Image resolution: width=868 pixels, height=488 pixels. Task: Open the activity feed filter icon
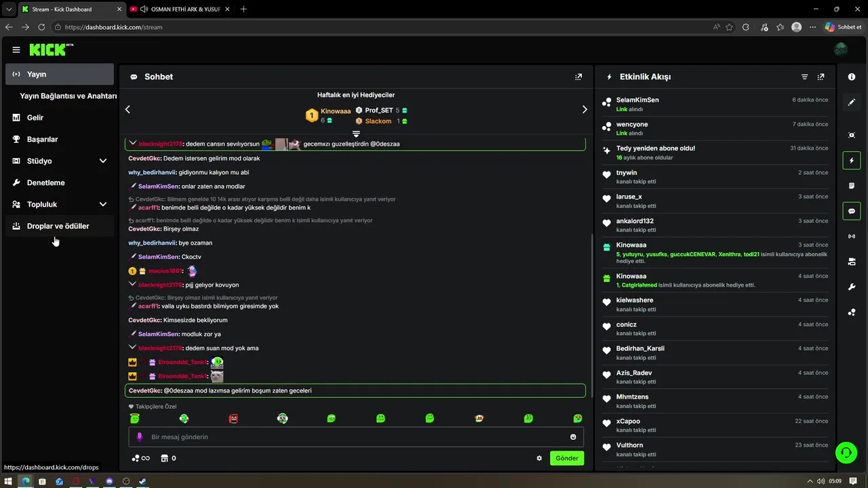pos(805,77)
